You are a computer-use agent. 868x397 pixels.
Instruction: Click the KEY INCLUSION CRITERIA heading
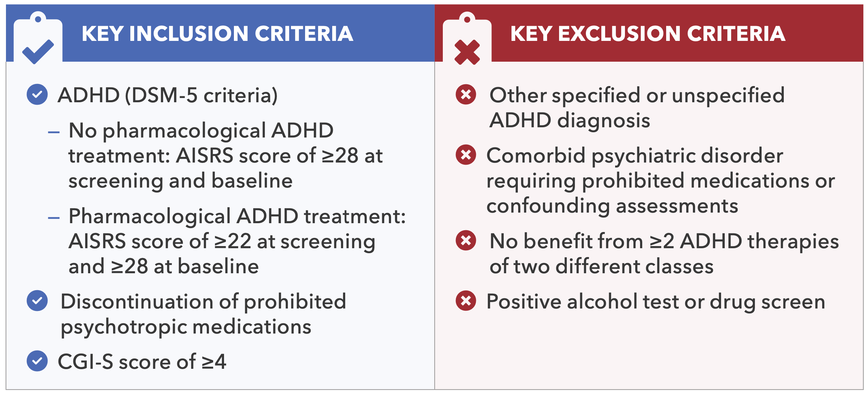click(x=217, y=34)
